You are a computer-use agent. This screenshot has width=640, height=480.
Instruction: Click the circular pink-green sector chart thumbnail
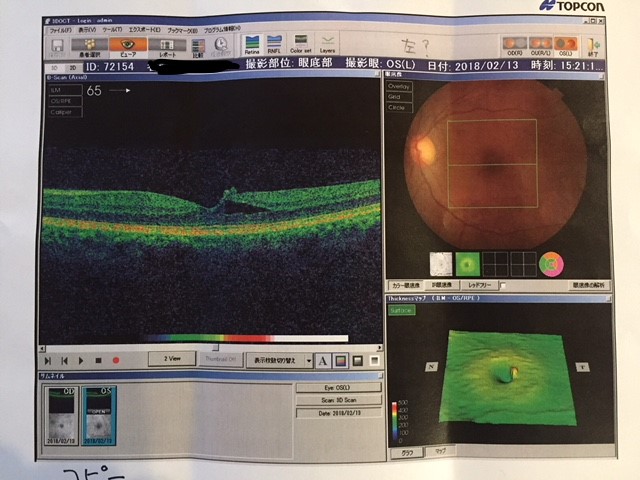551,264
